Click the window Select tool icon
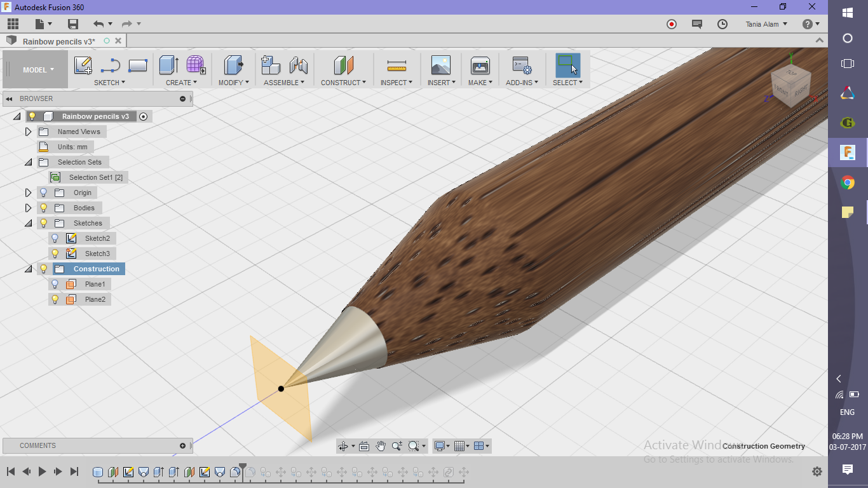Viewport: 868px width, 488px height. tap(567, 65)
